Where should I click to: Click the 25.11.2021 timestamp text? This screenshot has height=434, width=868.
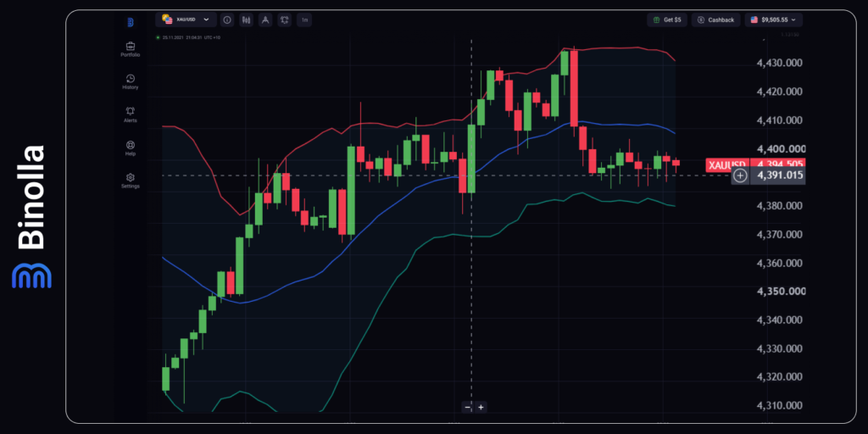pos(192,37)
